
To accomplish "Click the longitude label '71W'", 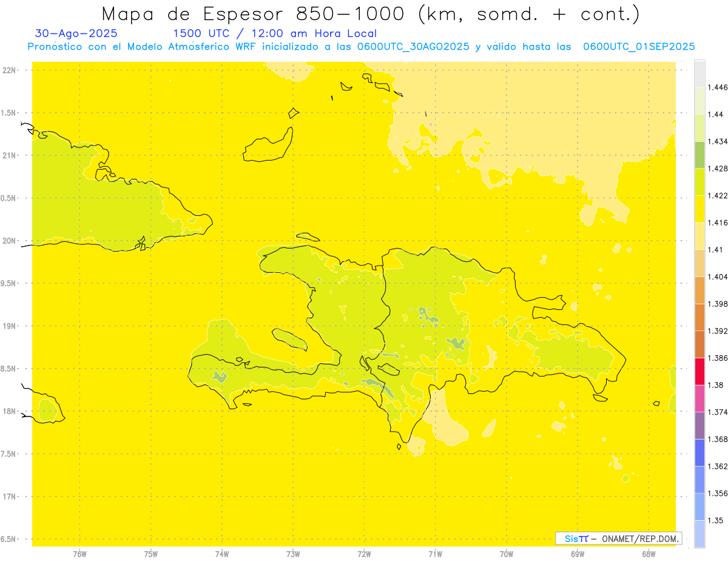I will pos(435,554).
